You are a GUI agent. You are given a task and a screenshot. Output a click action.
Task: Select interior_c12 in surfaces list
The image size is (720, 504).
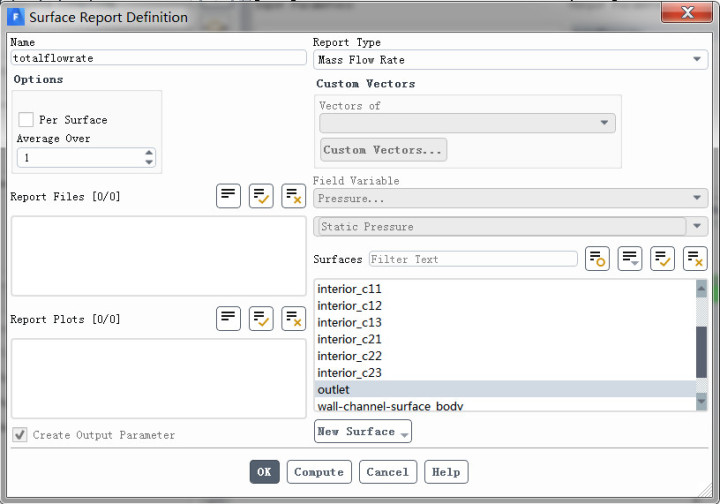coord(505,306)
